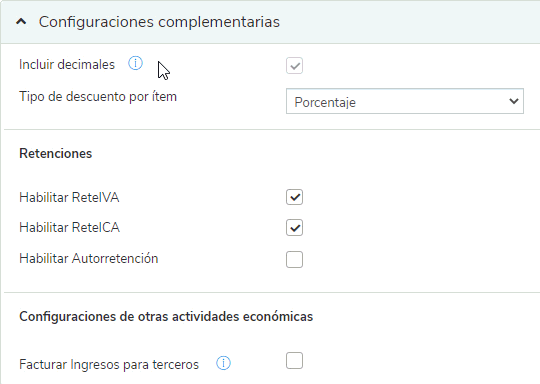Uncheck the Habilitar ReteIVA checkbox
Viewport: 540px width, 384px height.
point(294,197)
